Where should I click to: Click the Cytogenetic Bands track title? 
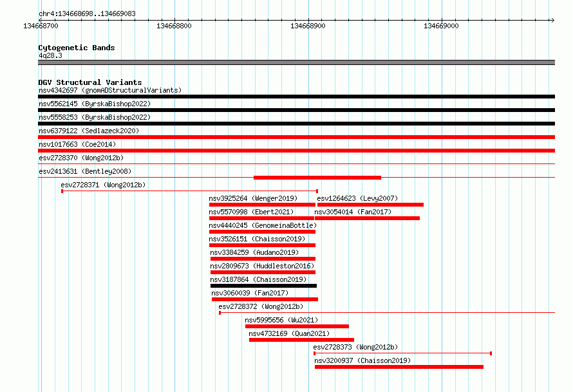tap(77, 48)
